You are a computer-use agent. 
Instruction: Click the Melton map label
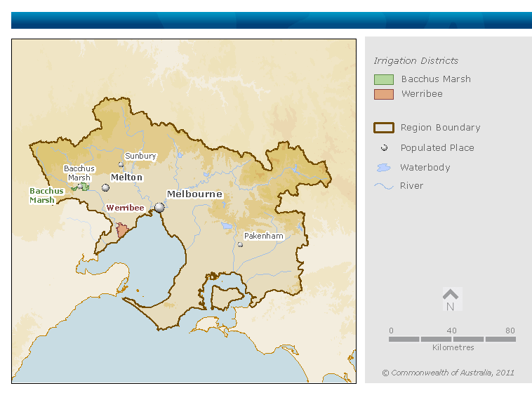pyautogui.click(x=126, y=177)
